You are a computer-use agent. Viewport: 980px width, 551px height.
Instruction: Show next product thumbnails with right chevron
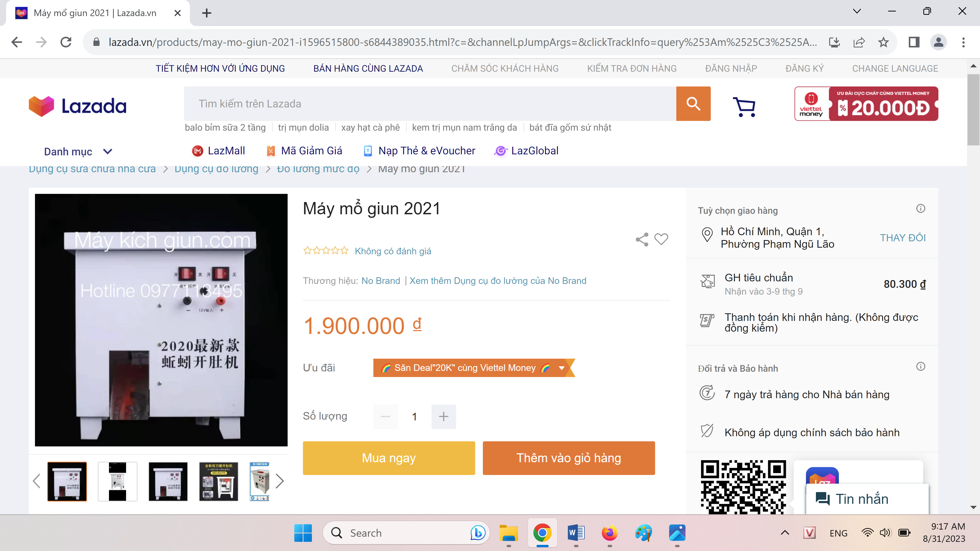point(280,481)
